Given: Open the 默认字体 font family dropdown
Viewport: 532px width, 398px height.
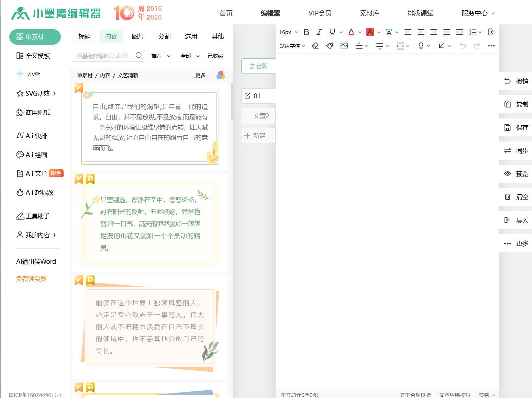Looking at the screenshot, I should (x=292, y=46).
